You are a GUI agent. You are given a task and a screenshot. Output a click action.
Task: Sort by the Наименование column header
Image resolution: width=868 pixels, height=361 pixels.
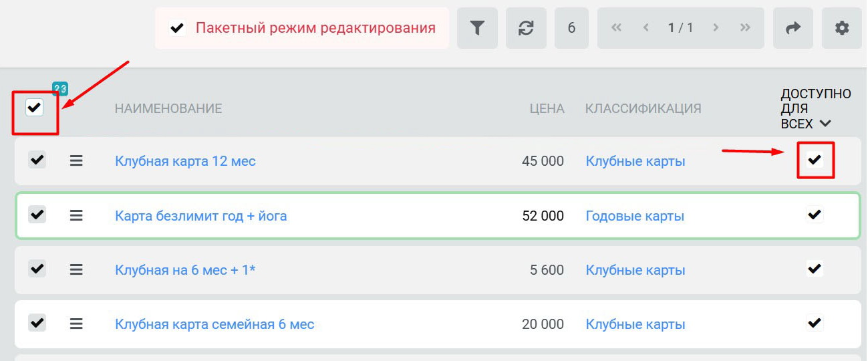click(x=168, y=108)
